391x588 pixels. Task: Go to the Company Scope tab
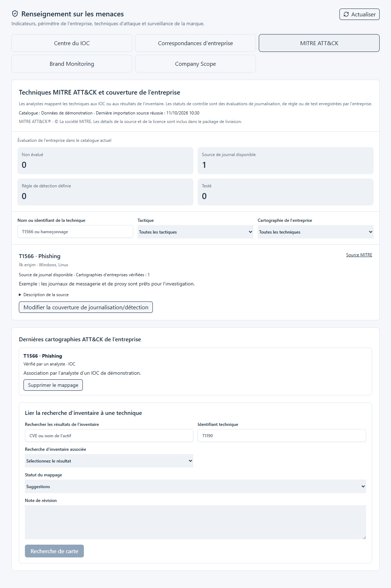coord(195,64)
